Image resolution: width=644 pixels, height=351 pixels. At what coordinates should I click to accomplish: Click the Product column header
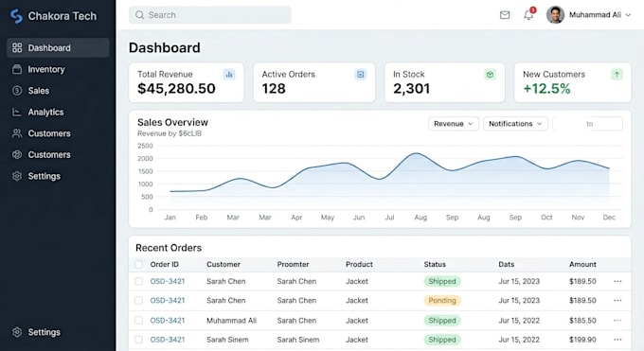point(359,264)
